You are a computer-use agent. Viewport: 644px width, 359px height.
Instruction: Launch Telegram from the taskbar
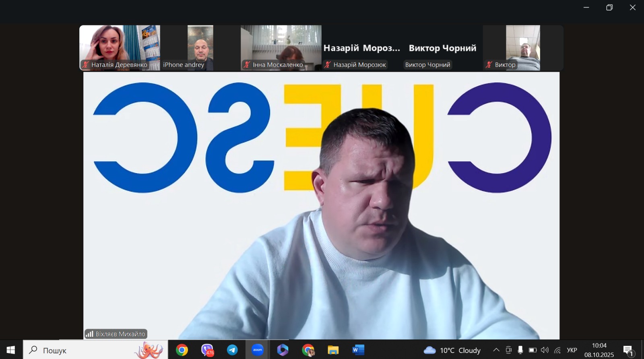[x=232, y=350]
